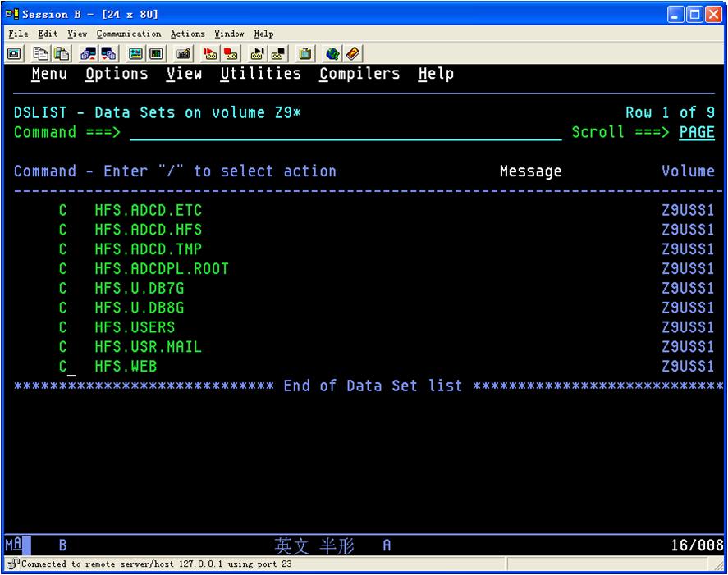Click the Copy toolbar icon

[40, 54]
